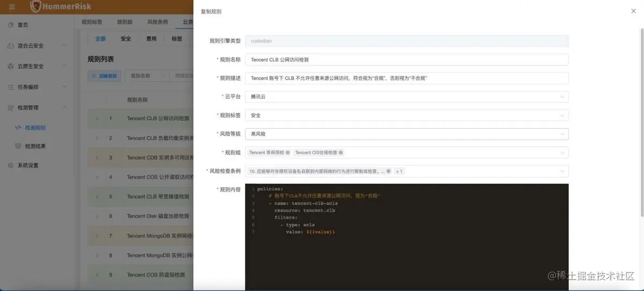Switch to the 风险条例 tab
The height and width of the screenshot is (291, 644).
tap(157, 22)
